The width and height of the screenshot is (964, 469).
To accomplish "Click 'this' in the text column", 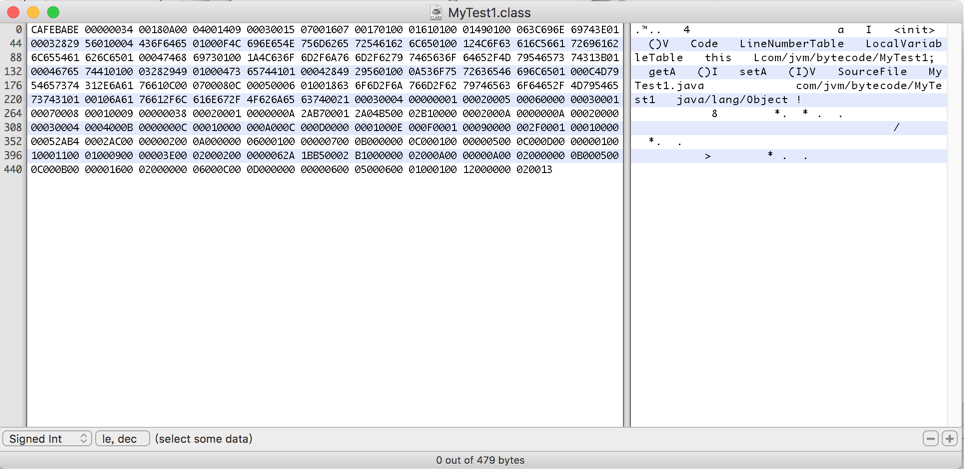I will [x=718, y=58].
